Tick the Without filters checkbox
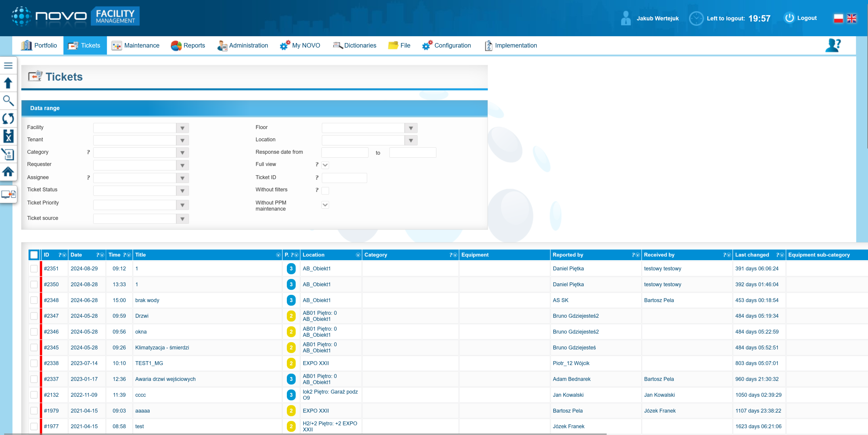The image size is (868, 435). [325, 190]
